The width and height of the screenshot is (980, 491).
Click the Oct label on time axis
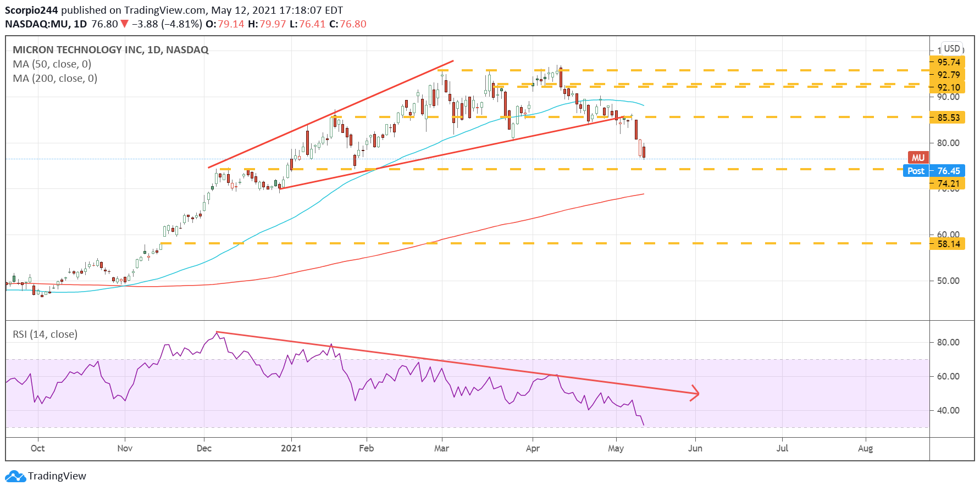[38, 448]
